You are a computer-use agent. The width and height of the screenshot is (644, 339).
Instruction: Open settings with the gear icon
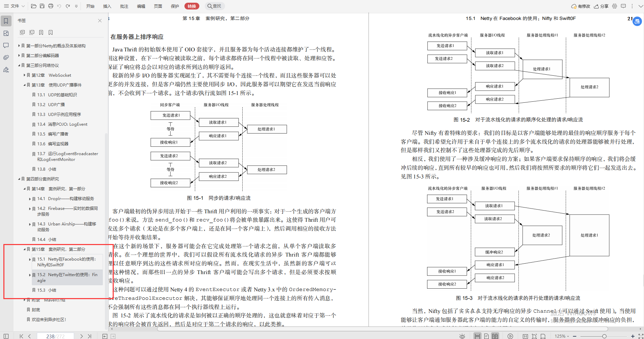click(615, 6)
